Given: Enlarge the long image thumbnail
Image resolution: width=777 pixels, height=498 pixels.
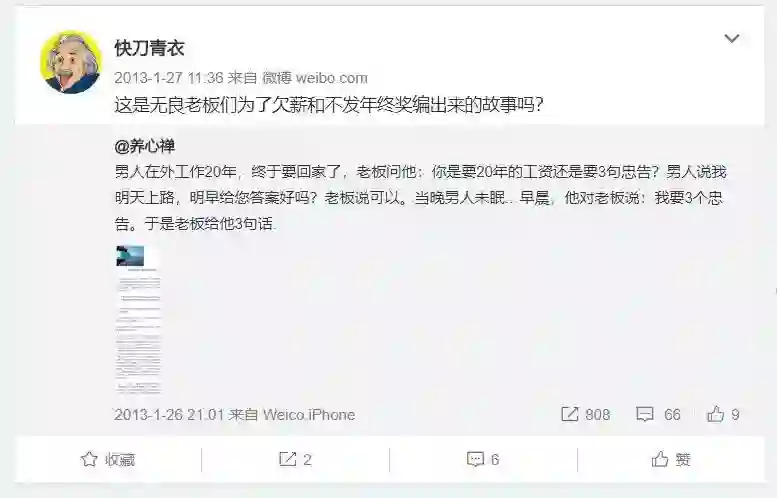Looking at the screenshot, I should (x=138, y=319).
